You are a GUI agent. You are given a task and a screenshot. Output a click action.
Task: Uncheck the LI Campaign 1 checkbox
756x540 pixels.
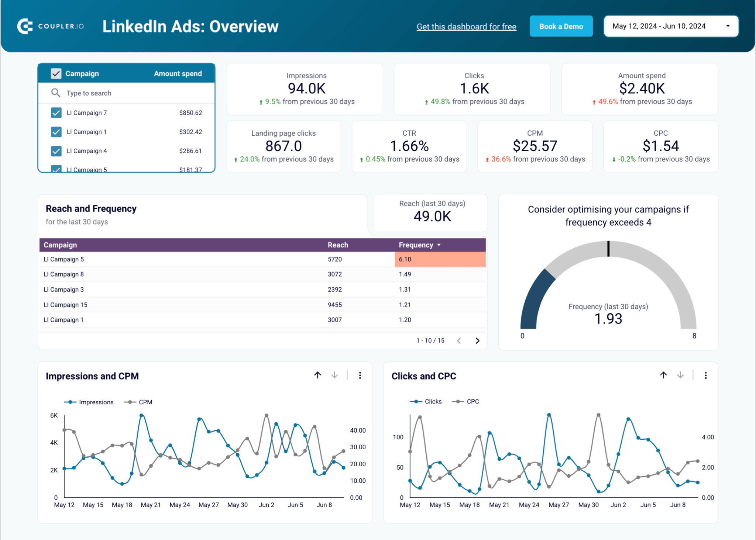(56, 132)
